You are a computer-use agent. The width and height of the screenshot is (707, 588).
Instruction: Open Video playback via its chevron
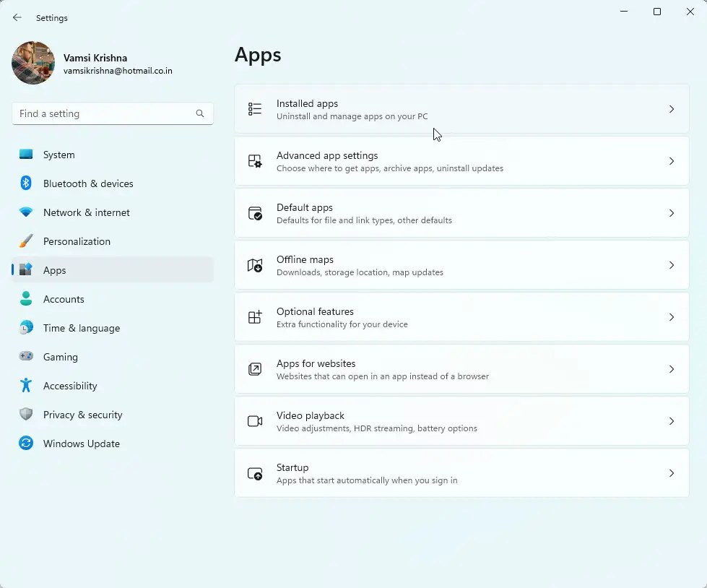[672, 421]
